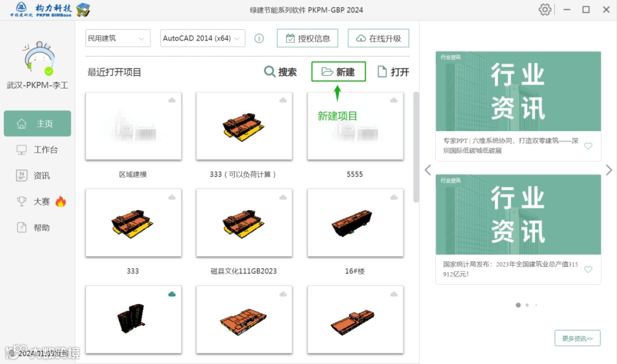Click 新建 to create new project
This screenshot has width=617, height=364.
(338, 71)
